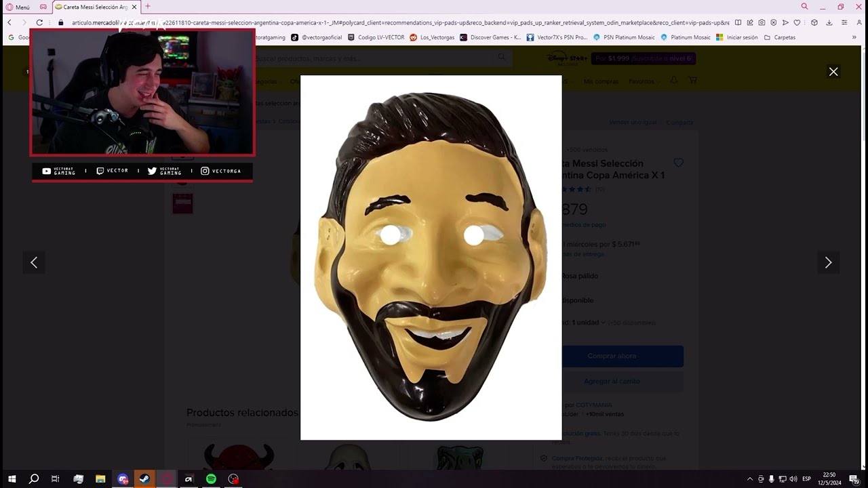Open Steam from the taskbar

point(144,479)
